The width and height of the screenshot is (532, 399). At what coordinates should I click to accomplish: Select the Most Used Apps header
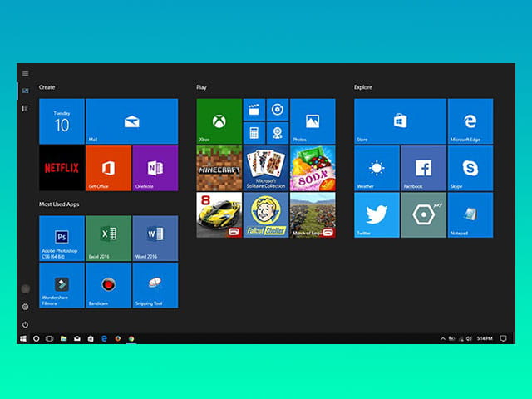(59, 204)
